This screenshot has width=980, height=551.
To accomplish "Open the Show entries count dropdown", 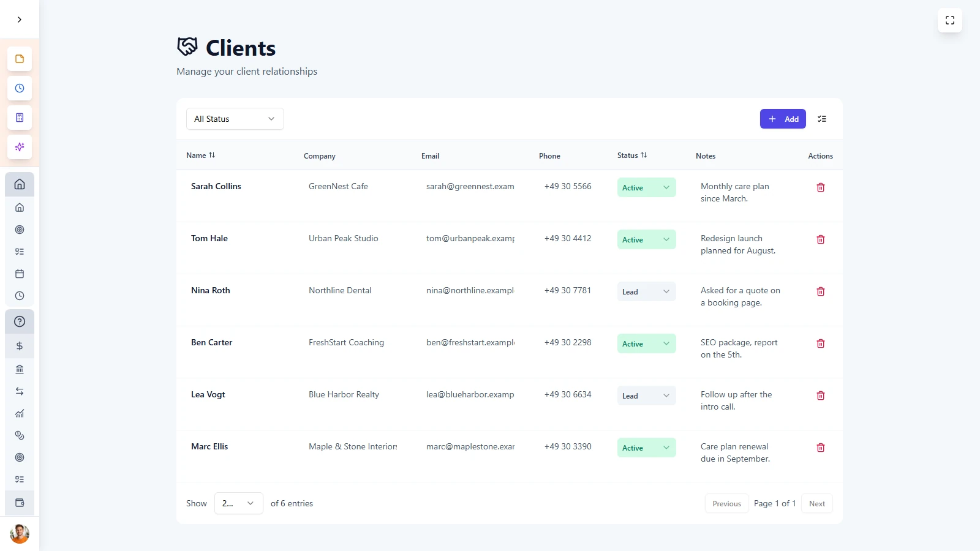I will (239, 503).
